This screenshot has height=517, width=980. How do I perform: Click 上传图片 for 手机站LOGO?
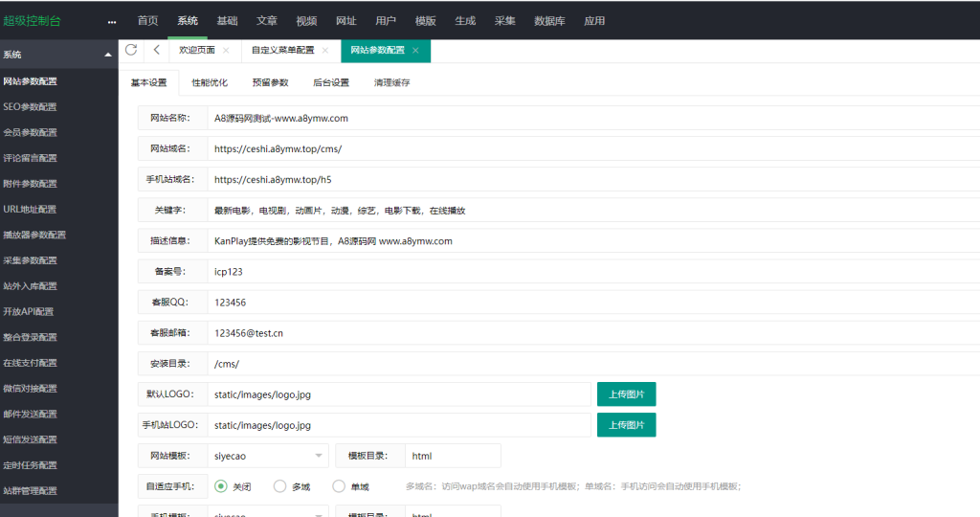(x=626, y=425)
